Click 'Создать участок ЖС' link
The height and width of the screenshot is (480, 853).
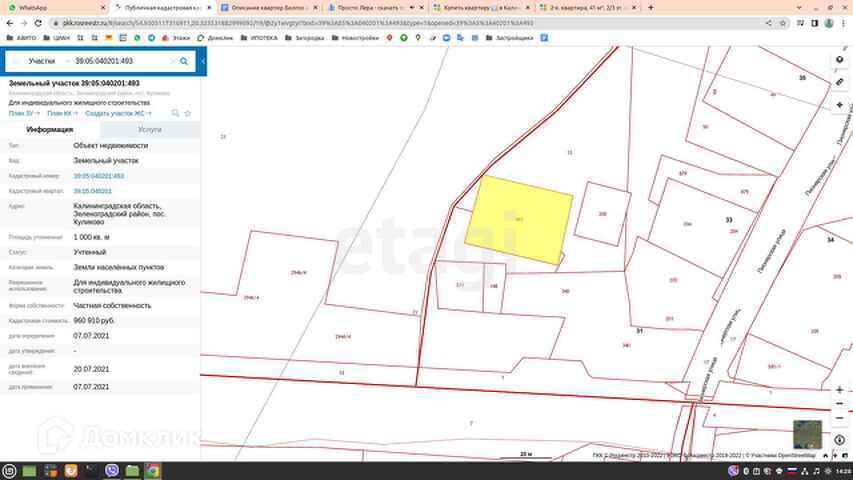[x=118, y=113]
